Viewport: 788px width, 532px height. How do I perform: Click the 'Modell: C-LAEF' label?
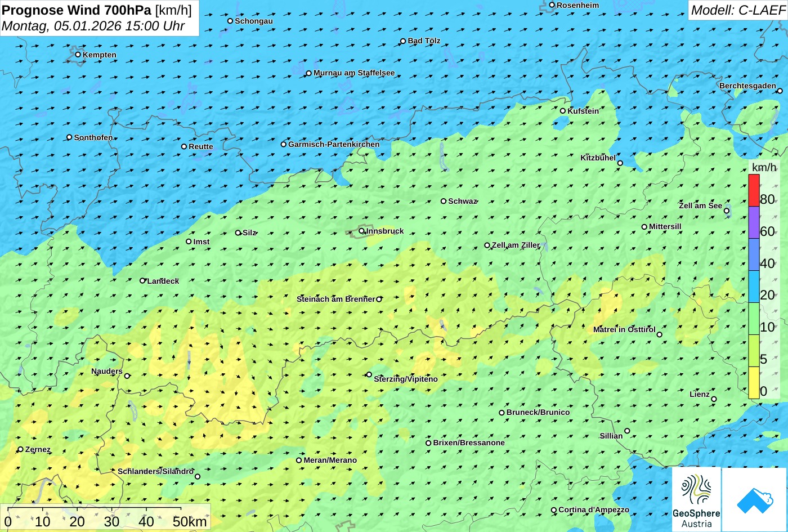point(738,10)
